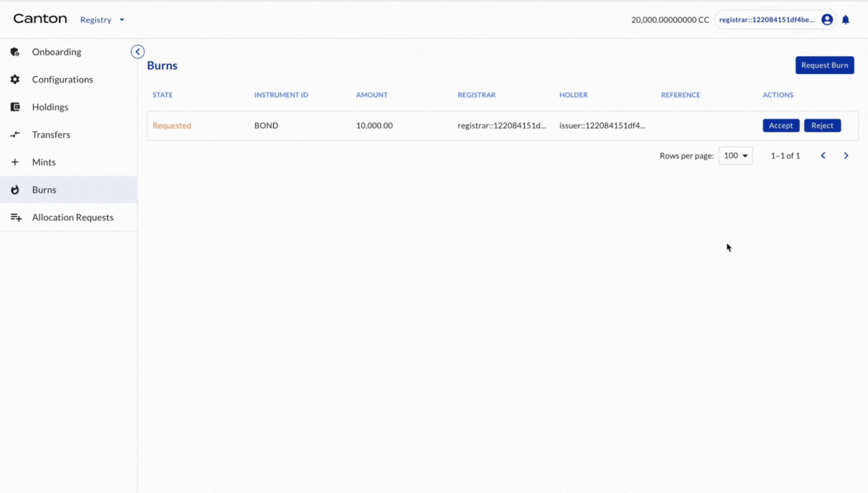The height and width of the screenshot is (493, 868).
Task: View notifications with the bell icon
Action: [x=845, y=19]
